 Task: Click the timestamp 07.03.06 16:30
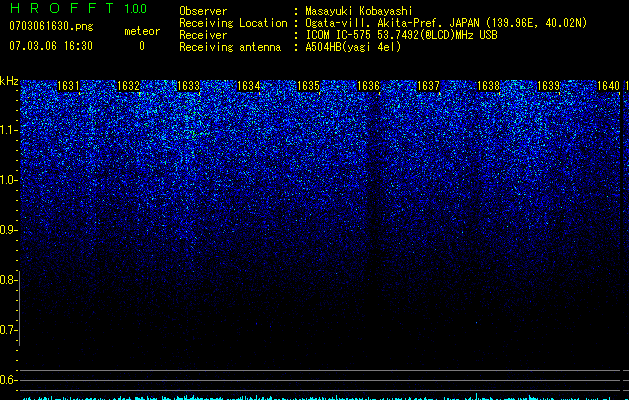(51, 46)
